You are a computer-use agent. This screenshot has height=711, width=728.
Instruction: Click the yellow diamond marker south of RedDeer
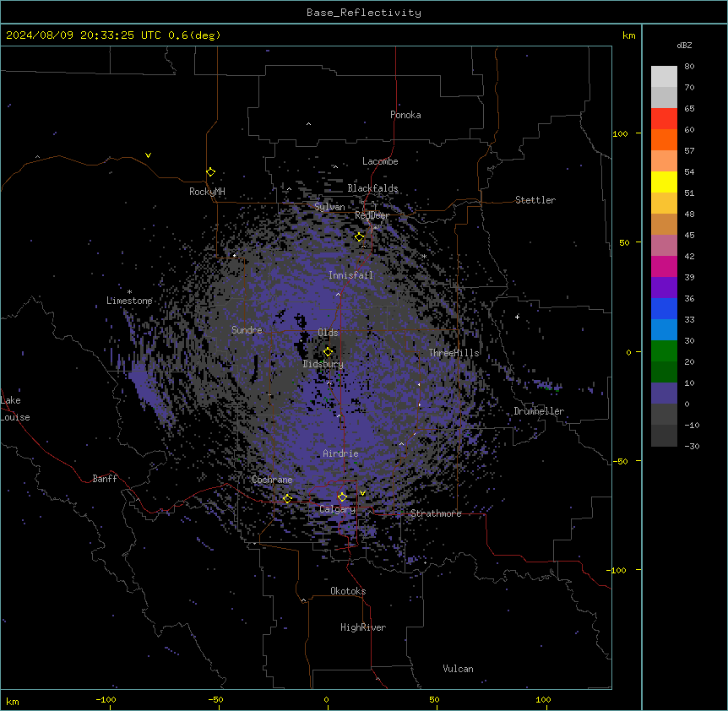click(x=360, y=237)
